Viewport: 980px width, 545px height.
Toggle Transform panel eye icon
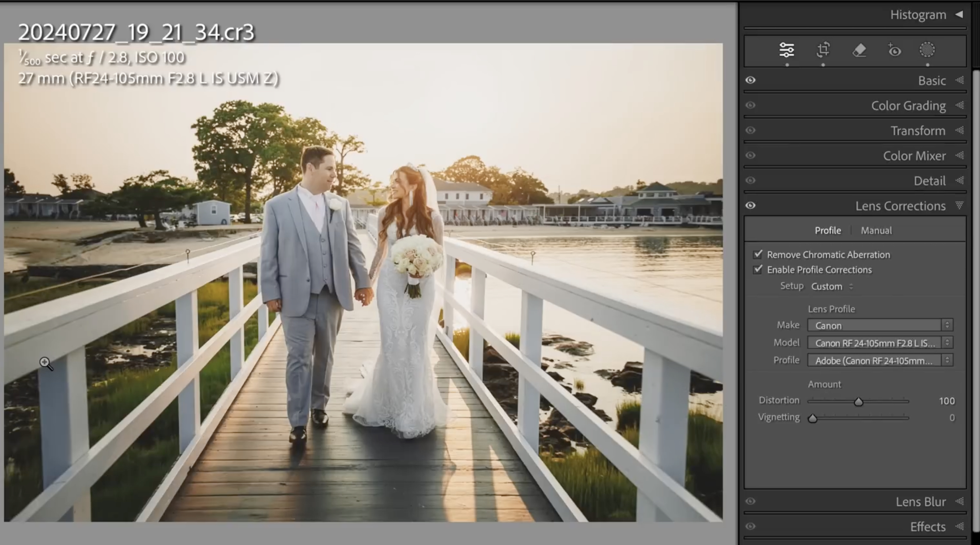coord(751,130)
